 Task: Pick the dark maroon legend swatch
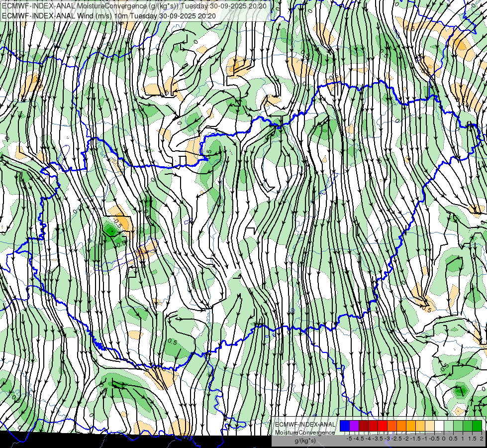tap(364, 426)
